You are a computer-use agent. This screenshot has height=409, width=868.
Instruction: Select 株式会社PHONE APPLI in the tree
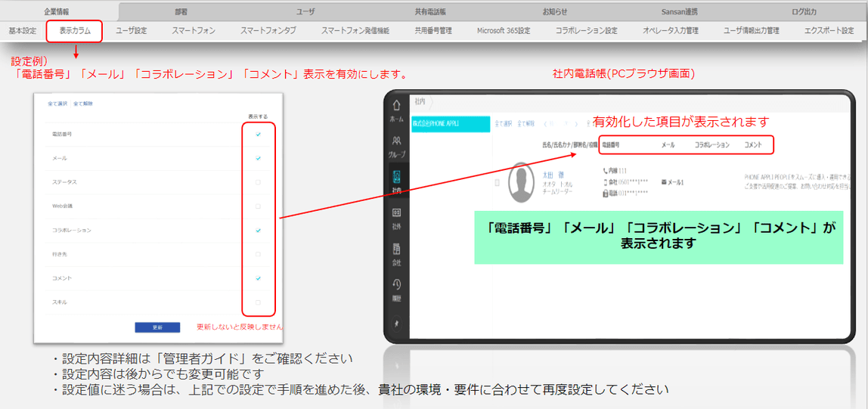(x=451, y=124)
